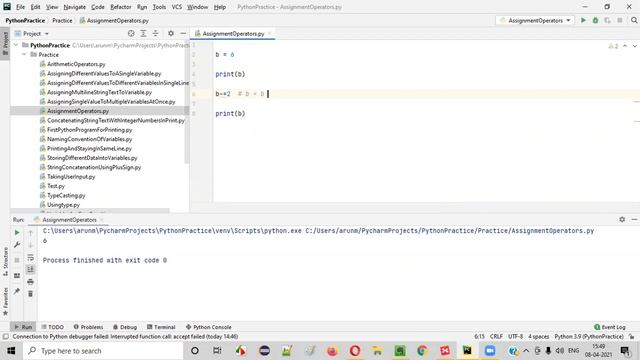640x360 pixels.
Task: Open run configuration wrench icon
Action: pos(17,244)
